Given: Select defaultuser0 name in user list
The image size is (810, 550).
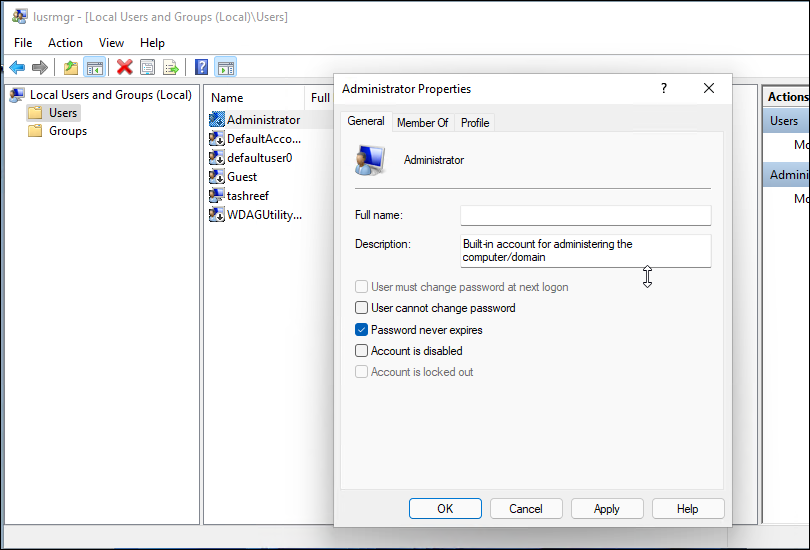Looking at the screenshot, I should [260, 158].
